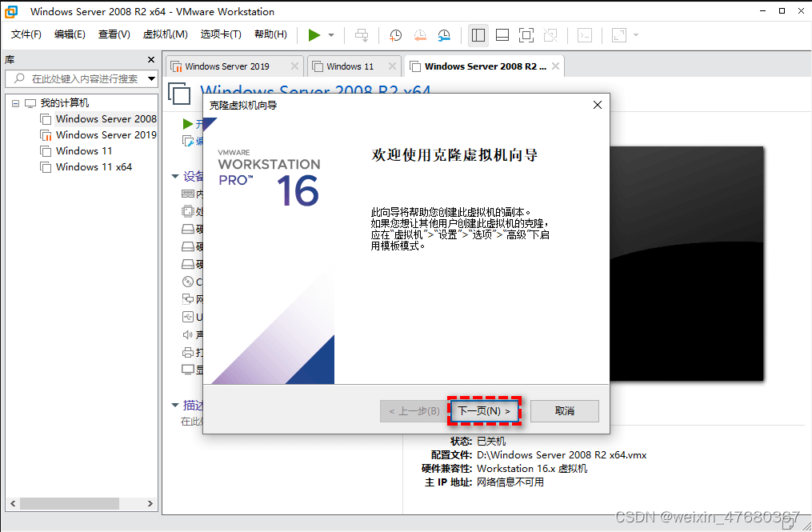Open the power options dropdown arrow
This screenshot has height=532, width=812.
(x=331, y=35)
